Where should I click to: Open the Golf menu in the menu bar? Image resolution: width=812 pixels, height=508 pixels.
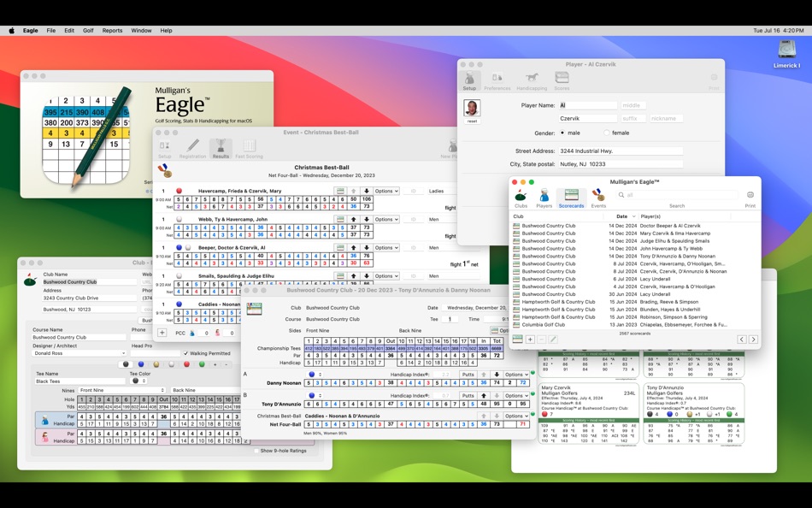[x=89, y=30]
